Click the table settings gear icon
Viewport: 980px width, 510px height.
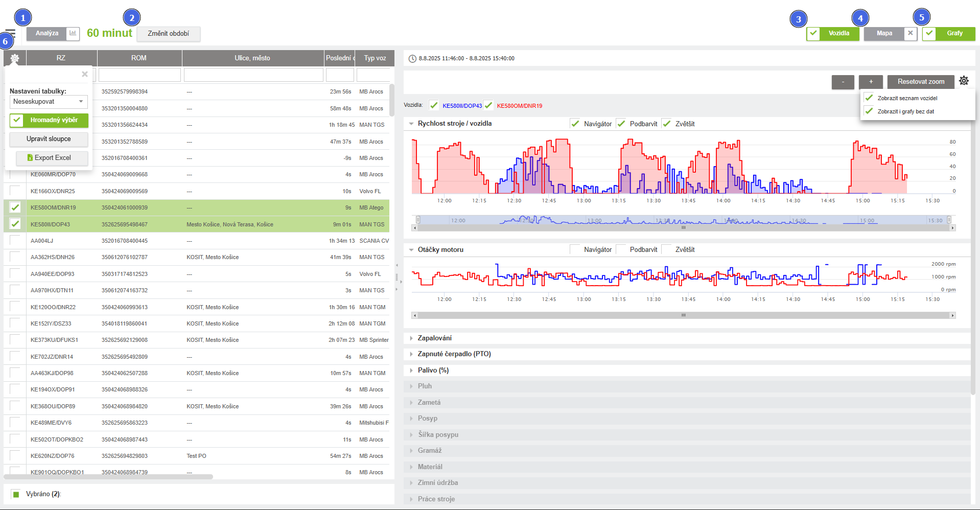click(15, 58)
